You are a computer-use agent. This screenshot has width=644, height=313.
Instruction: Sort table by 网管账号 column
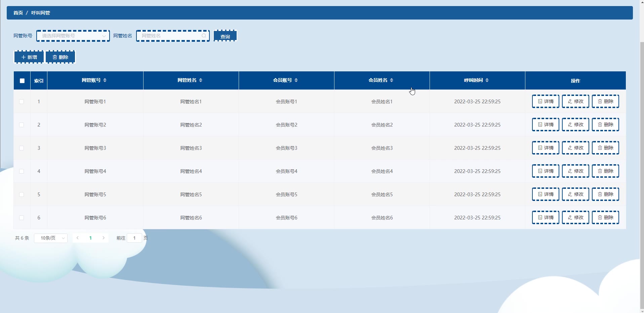click(x=105, y=80)
